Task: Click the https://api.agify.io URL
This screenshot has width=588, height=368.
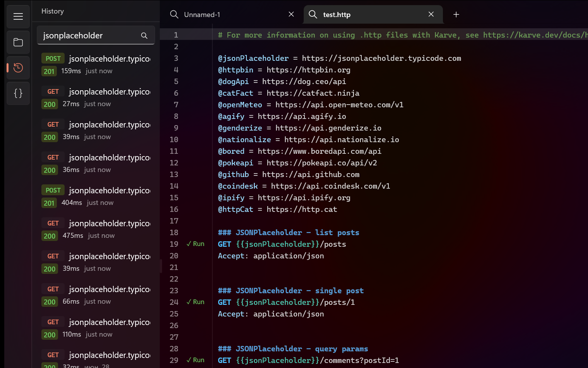Action: tap(302, 116)
